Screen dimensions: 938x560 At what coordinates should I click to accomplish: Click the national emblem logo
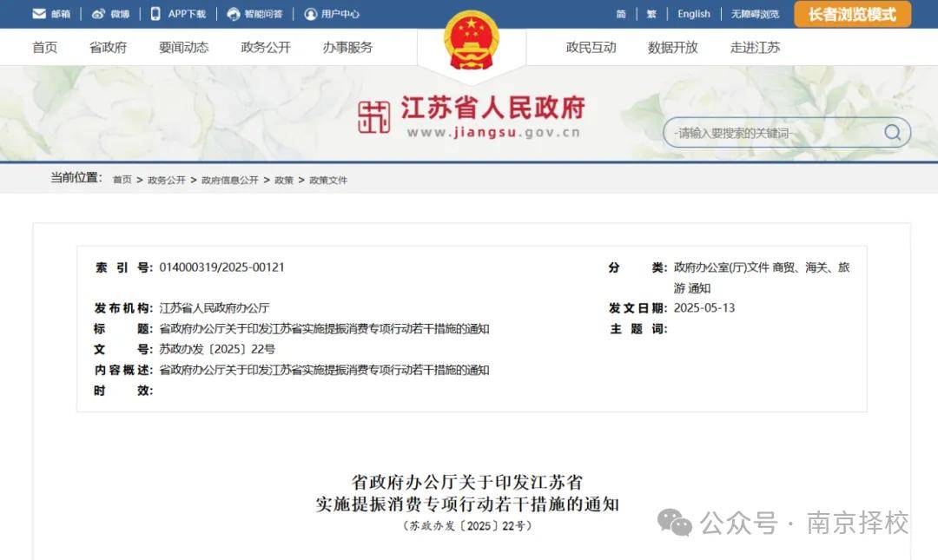click(472, 41)
